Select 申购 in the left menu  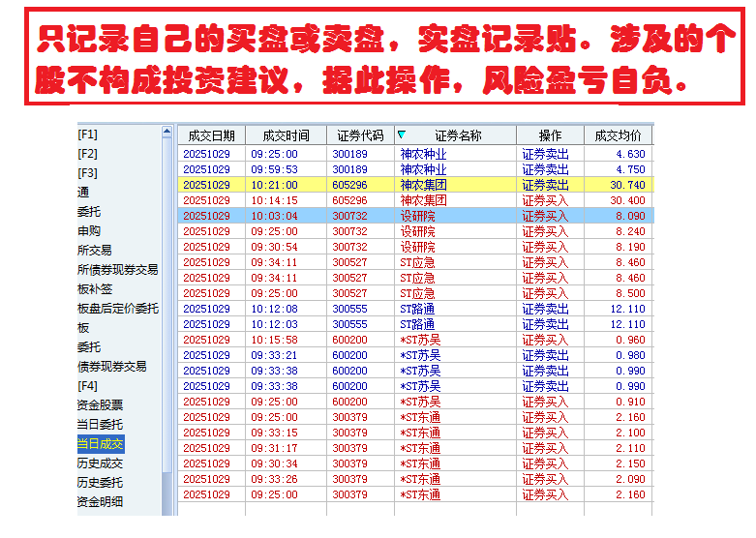point(89,231)
